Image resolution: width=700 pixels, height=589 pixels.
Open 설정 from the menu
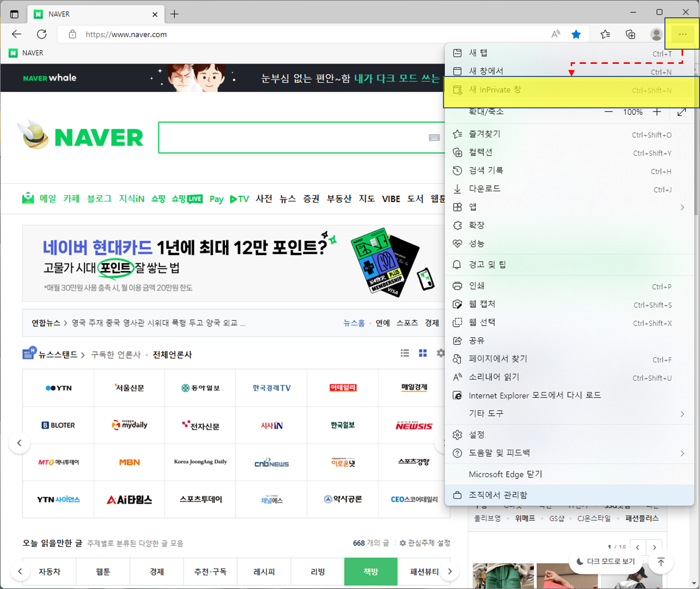tap(570, 435)
